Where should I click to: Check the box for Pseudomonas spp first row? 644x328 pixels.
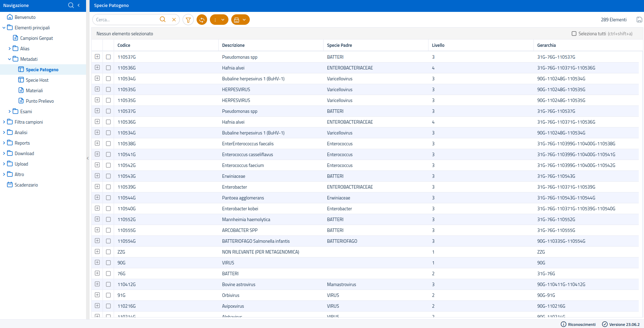108,57
